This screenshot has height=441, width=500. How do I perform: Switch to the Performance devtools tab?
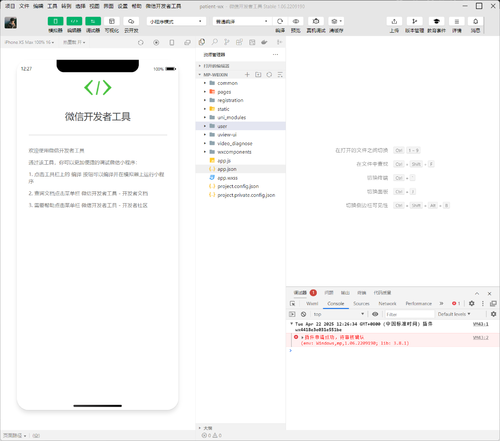point(418,303)
